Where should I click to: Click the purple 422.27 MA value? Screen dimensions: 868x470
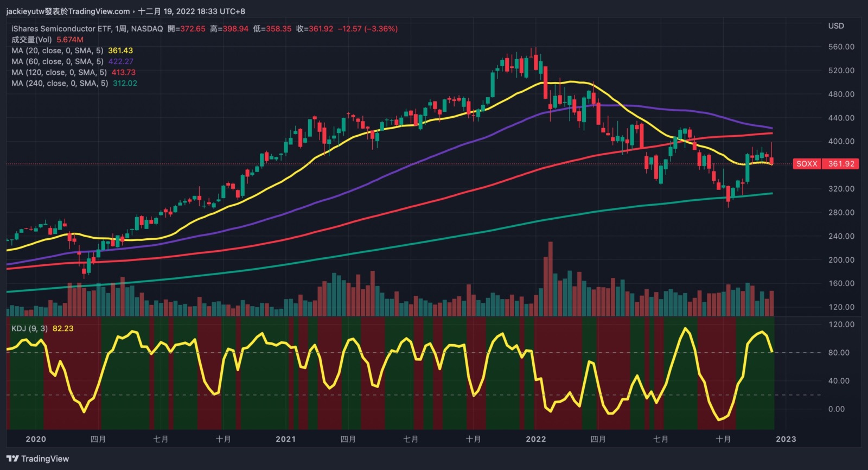[120, 61]
